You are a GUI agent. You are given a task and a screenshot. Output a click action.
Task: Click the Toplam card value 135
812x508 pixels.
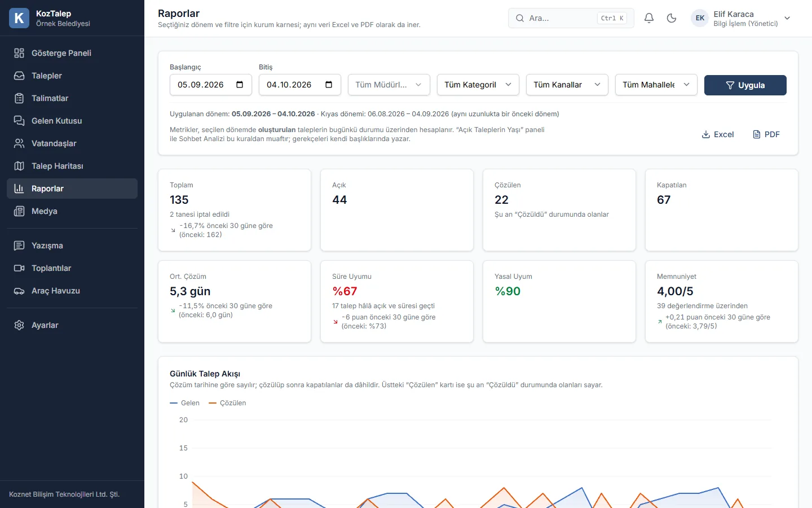[x=179, y=200]
